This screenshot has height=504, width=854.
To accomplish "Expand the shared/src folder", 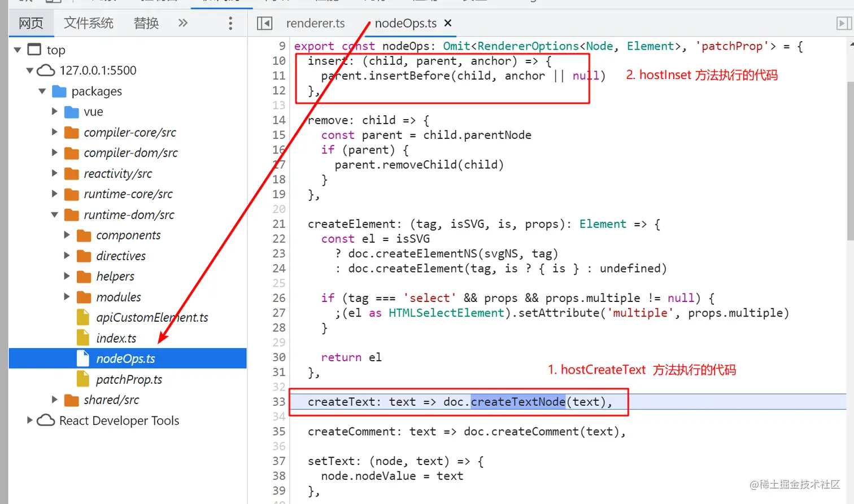I will click(55, 400).
